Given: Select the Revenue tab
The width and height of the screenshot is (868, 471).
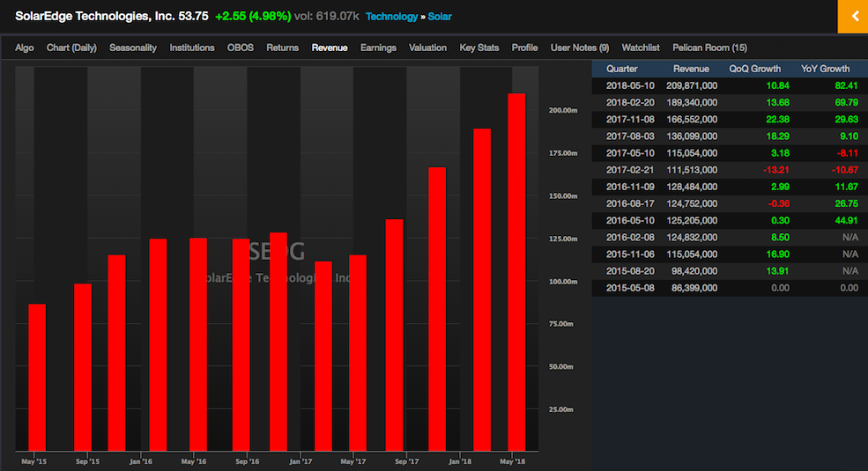Looking at the screenshot, I should (330, 48).
